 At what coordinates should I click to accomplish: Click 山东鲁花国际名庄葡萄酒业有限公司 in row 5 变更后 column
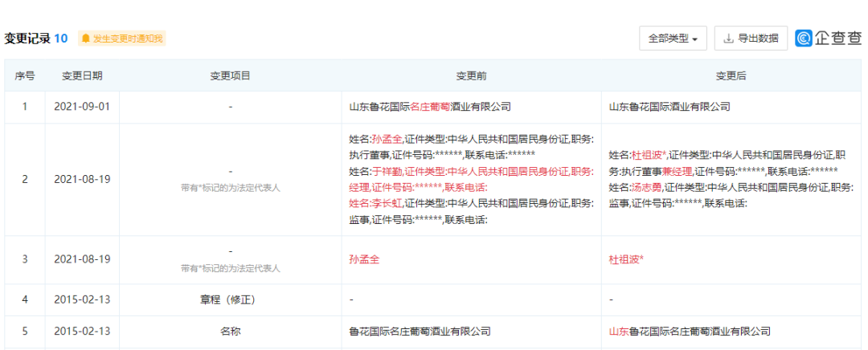pos(690,332)
